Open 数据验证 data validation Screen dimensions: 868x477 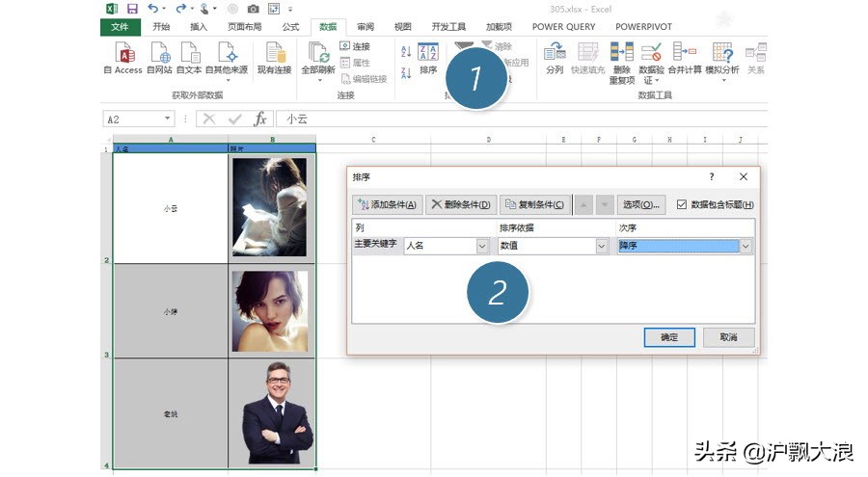652,63
